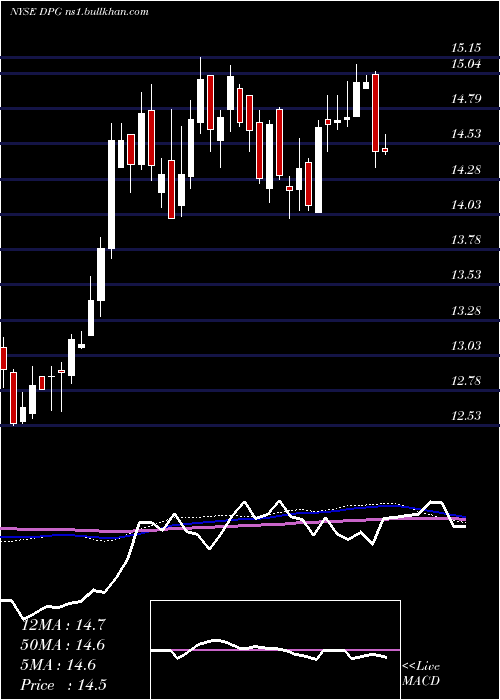This screenshot has width=500, height=700.
Task: Click the 50MA : 14.6 readout
Action: pos(64,645)
